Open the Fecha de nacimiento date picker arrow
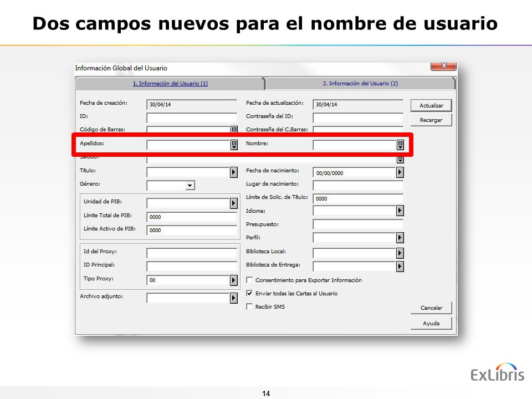Image resolution: width=532 pixels, height=399 pixels. pos(400,172)
